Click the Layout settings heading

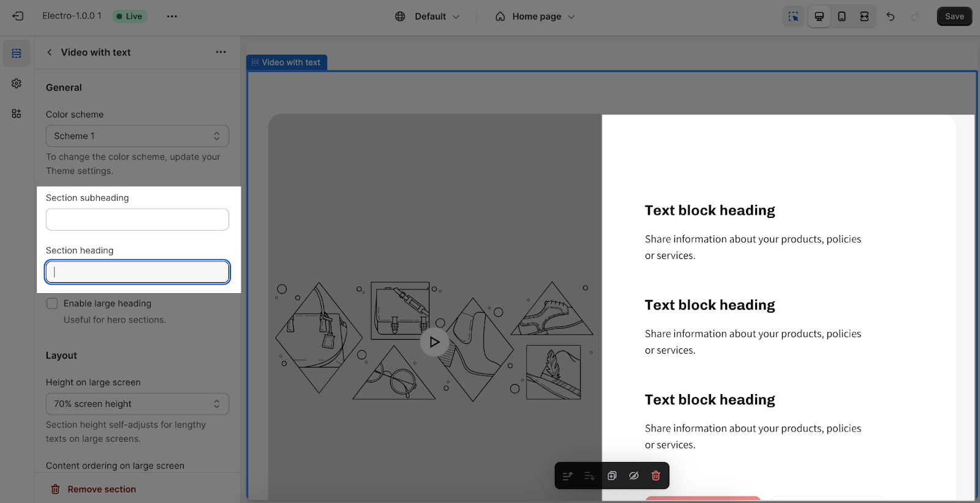[61, 356]
